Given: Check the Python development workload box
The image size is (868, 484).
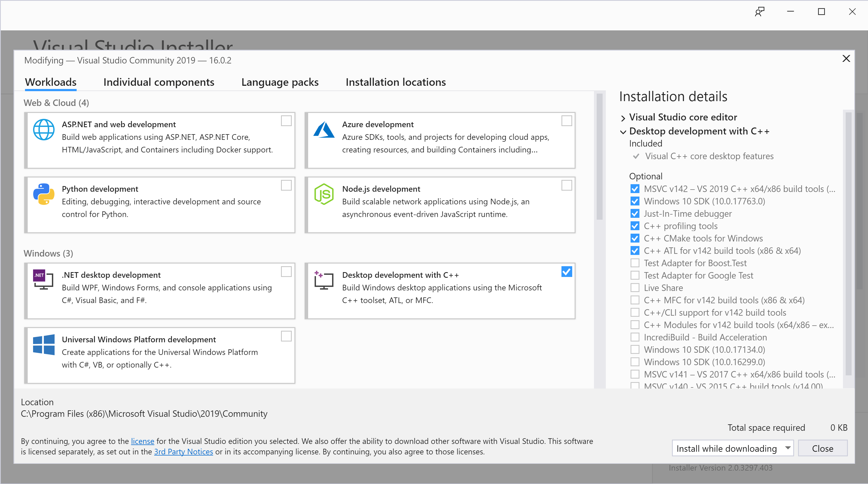Looking at the screenshot, I should (286, 185).
